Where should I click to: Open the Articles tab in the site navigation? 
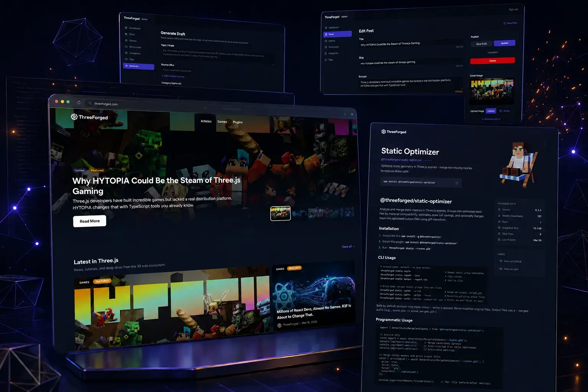(x=206, y=121)
